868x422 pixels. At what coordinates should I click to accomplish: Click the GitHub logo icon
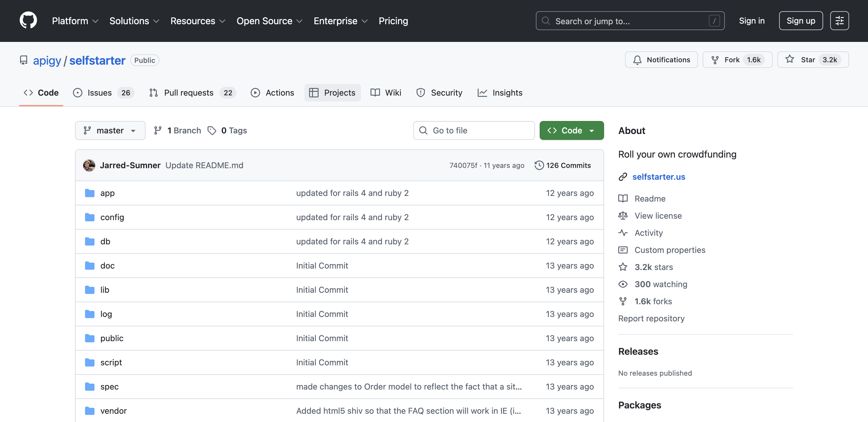(28, 21)
